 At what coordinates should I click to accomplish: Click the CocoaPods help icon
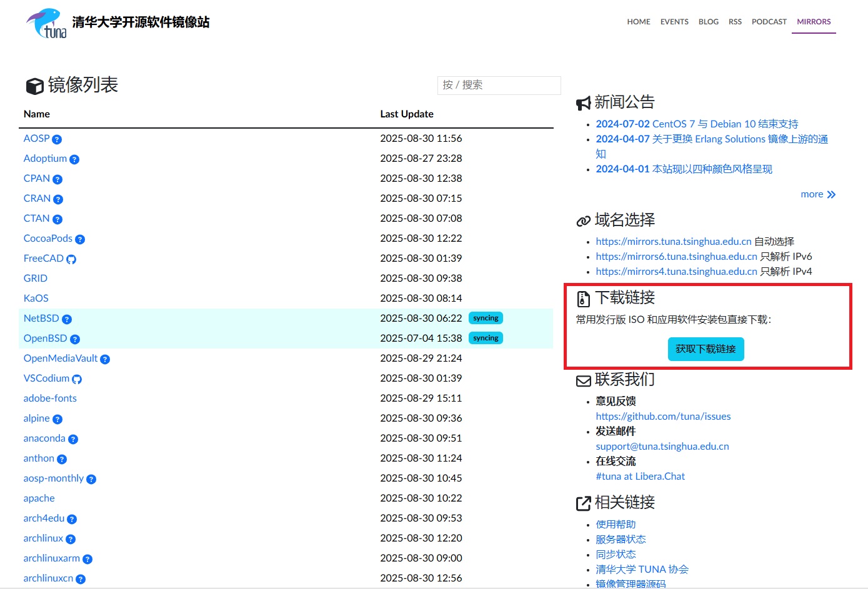coord(80,239)
